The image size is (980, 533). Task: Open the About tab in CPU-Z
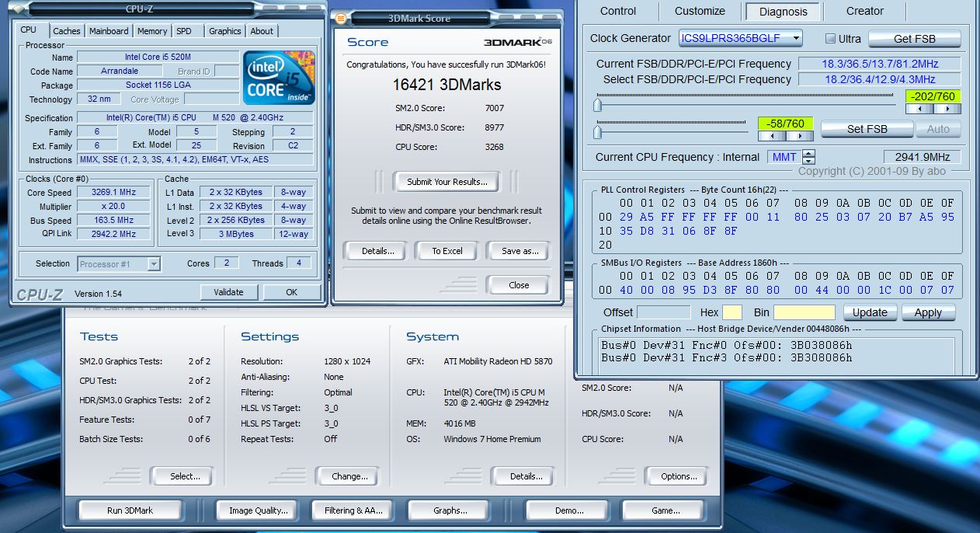point(262,31)
